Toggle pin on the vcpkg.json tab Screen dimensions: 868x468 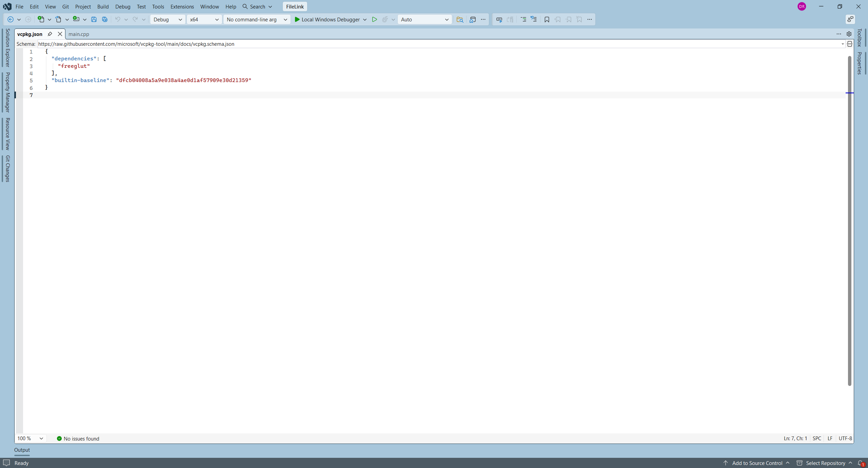[50, 34]
